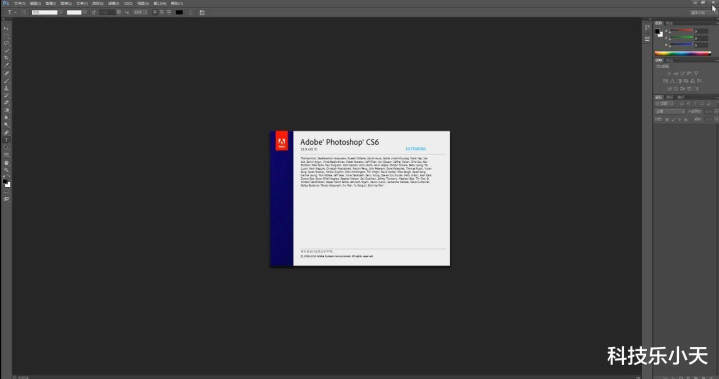Open the 3D menu
This screenshot has width=719, height=379.
128,3
